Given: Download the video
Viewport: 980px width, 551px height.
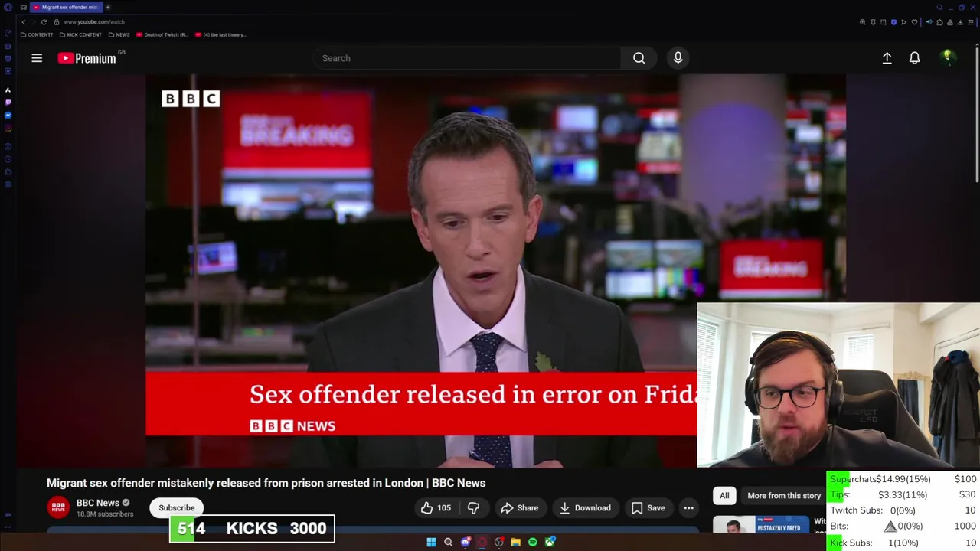Looking at the screenshot, I should pyautogui.click(x=585, y=507).
